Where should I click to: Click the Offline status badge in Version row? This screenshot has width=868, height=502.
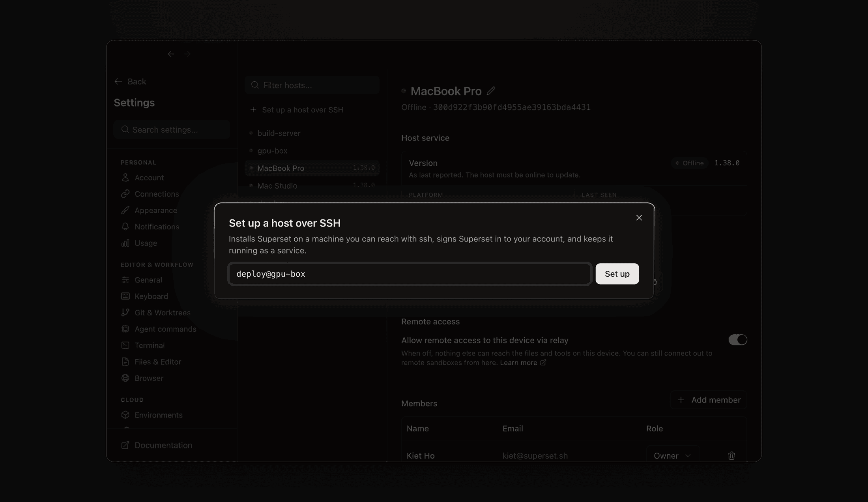coord(690,163)
